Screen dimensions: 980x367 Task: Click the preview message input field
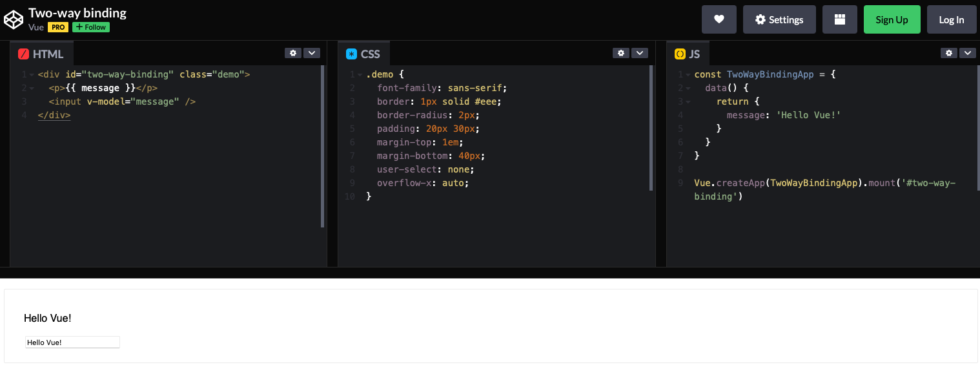tap(72, 342)
